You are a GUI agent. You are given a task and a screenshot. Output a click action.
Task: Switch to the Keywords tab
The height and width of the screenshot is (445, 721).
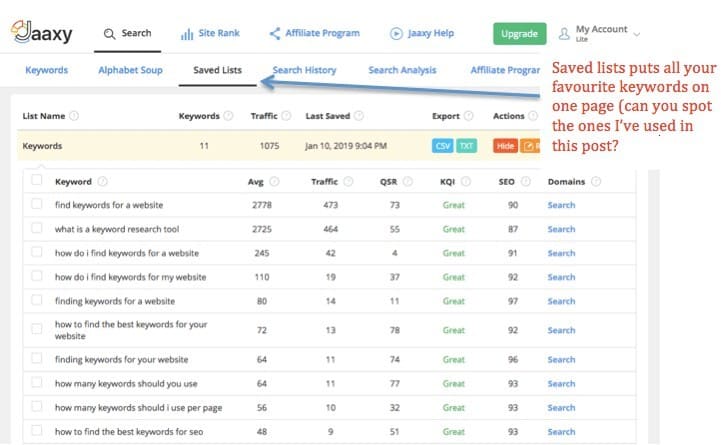pos(46,70)
